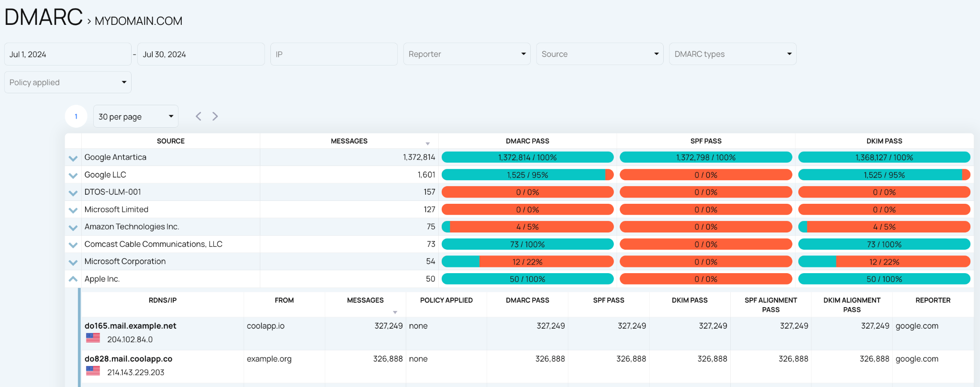Viewport: 980px width, 387px height.
Task: Click the IP address 214.143.229.203
Action: coord(135,373)
